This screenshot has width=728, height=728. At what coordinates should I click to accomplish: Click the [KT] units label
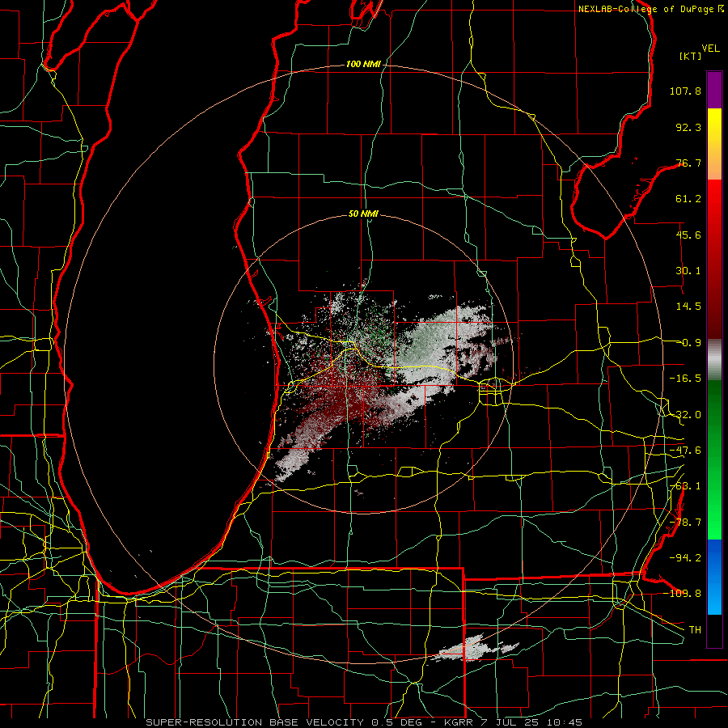[x=691, y=56]
